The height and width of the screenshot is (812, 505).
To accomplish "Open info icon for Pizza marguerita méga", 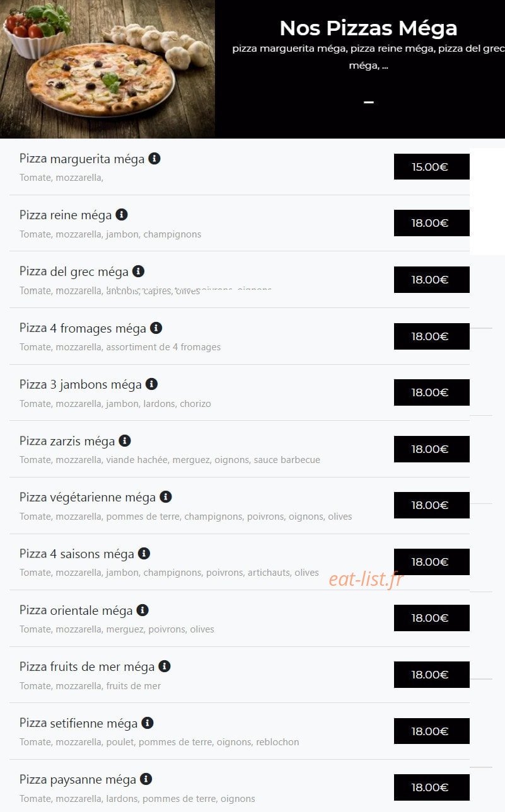I will click(x=154, y=159).
